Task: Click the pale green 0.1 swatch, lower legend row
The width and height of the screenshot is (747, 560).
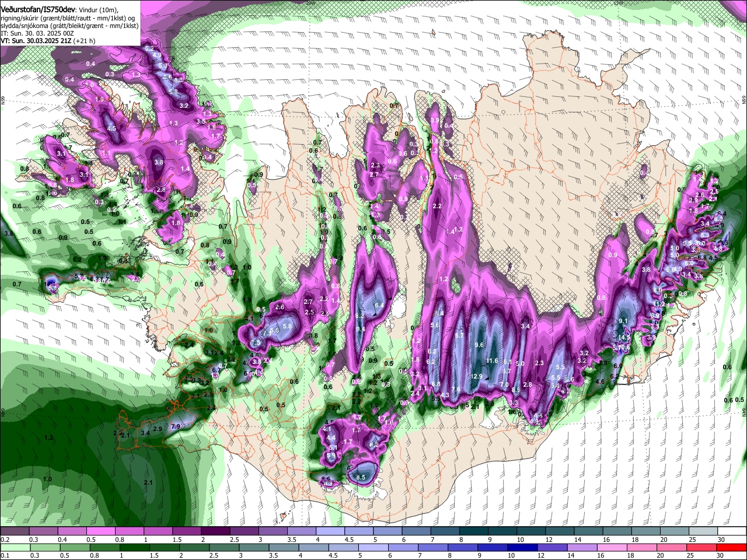Action: [x=15, y=547]
